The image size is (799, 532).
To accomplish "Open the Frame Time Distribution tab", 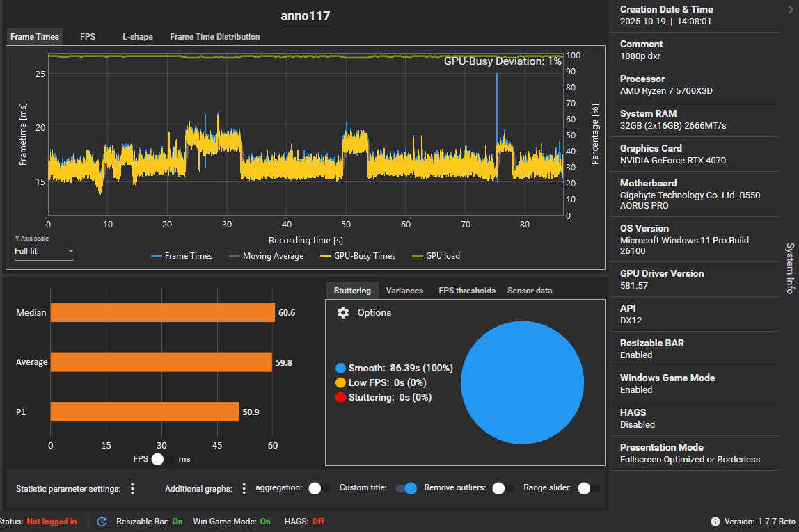I will [214, 37].
